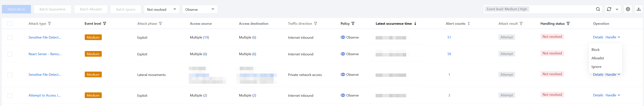Open Details for the Attempt to Access row
This screenshot has width=644, height=106.
pyautogui.click(x=598, y=95)
